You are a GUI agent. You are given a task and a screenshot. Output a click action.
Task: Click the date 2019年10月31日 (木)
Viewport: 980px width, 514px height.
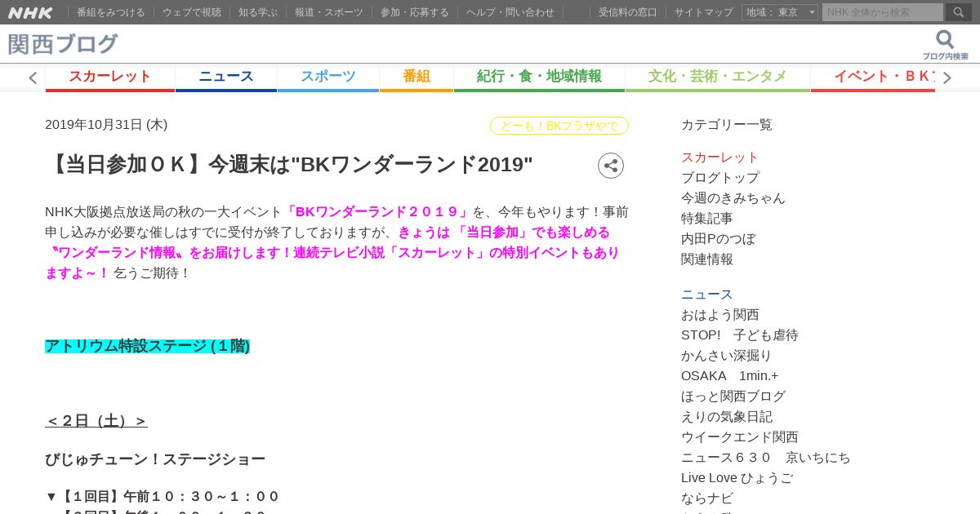click(x=106, y=125)
